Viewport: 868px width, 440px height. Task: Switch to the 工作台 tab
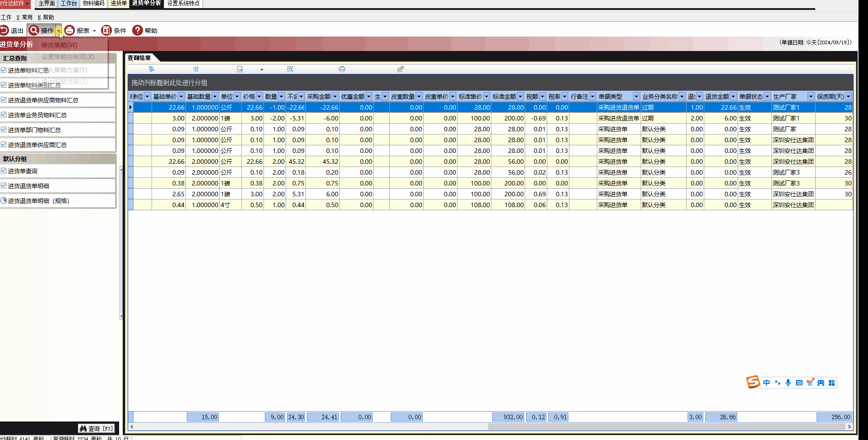tap(69, 4)
